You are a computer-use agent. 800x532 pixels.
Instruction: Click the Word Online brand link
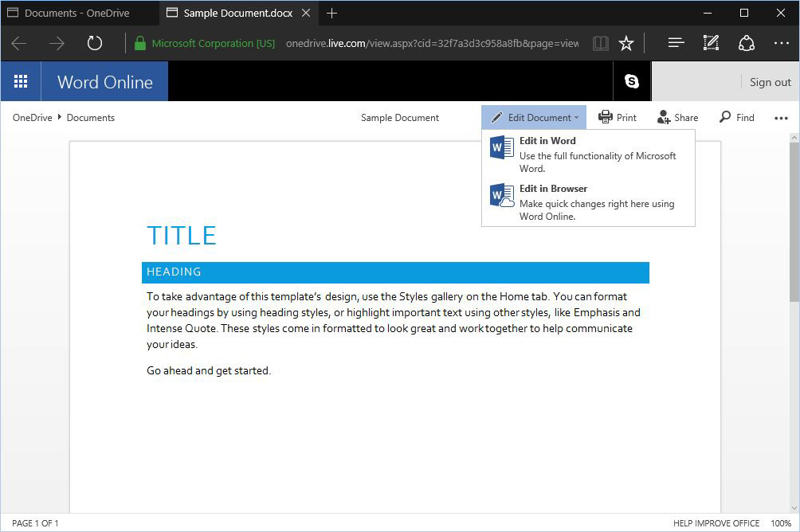click(104, 81)
